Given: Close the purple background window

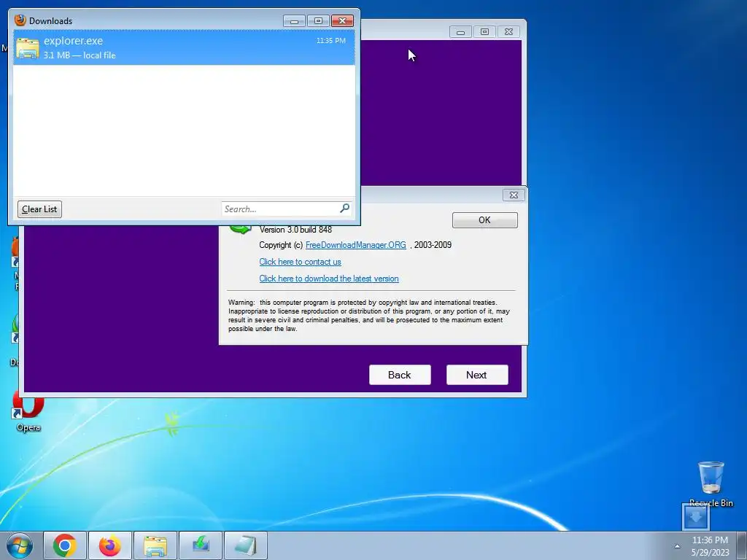Looking at the screenshot, I should [508, 32].
